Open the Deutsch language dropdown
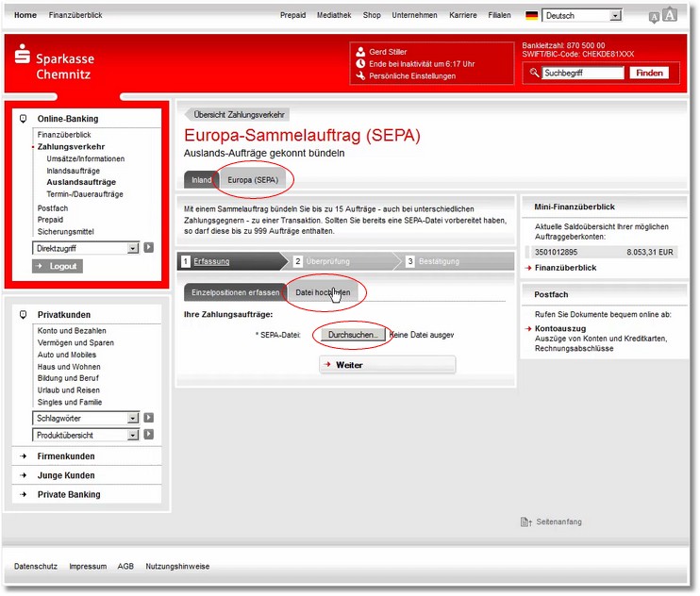The height and width of the screenshot is (596, 700). click(x=615, y=16)
